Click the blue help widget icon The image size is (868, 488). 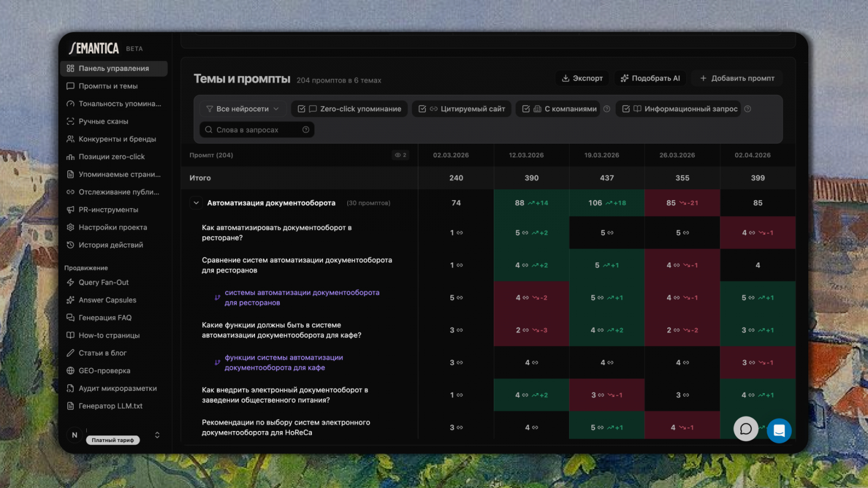pyautogui.click(x=779, y=431)
